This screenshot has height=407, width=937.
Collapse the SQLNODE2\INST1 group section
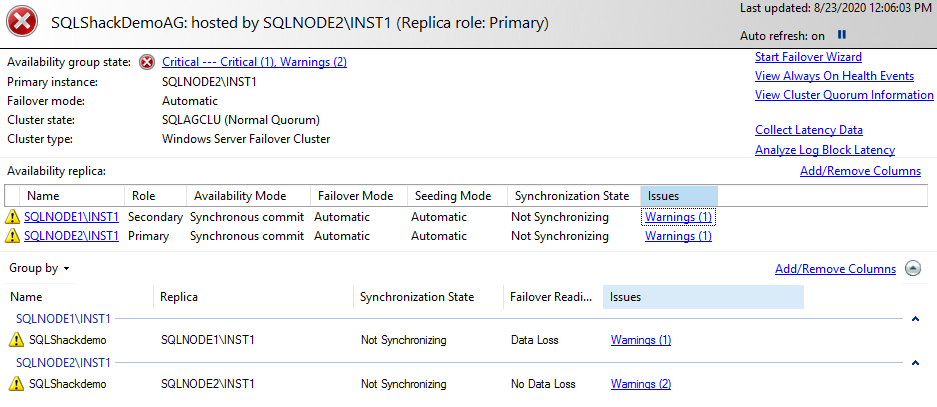(915, 363)
